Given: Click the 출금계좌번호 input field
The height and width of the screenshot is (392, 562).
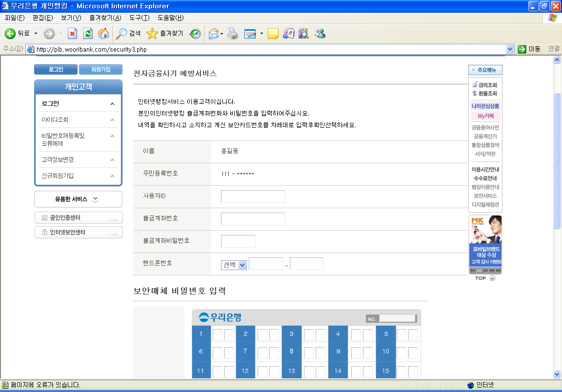Looking at the screenshot, I should coord(253,219).
